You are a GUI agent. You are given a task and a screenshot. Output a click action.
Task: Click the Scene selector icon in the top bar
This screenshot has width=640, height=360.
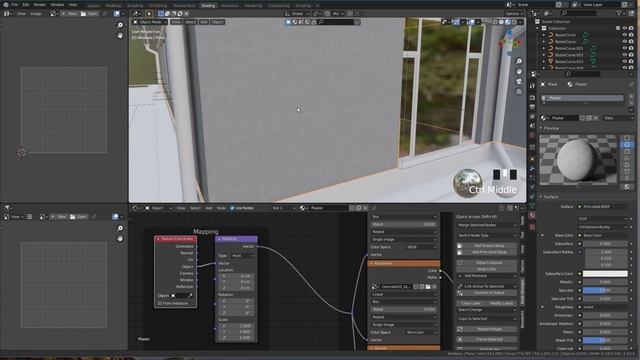510,4
